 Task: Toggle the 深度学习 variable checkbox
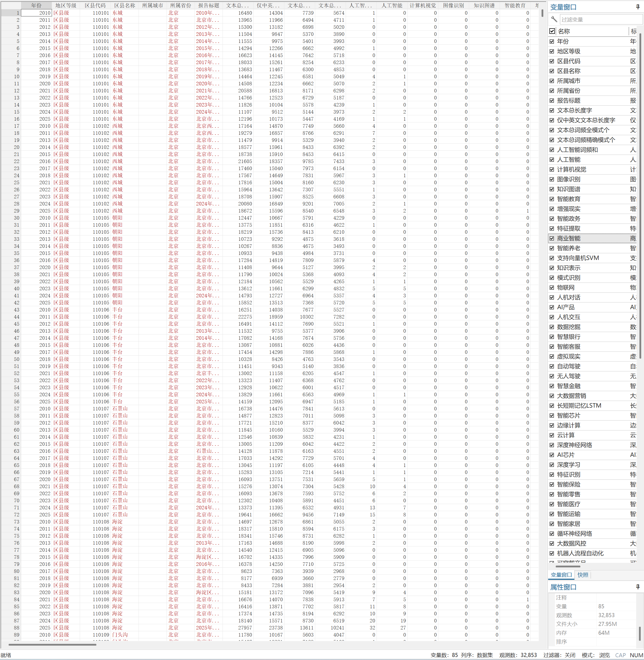tap(552, 465)
